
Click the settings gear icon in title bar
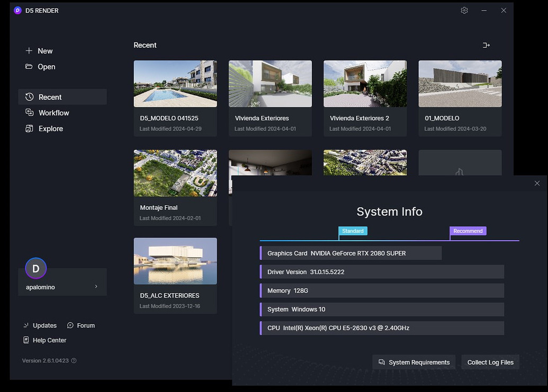(464, 11)
